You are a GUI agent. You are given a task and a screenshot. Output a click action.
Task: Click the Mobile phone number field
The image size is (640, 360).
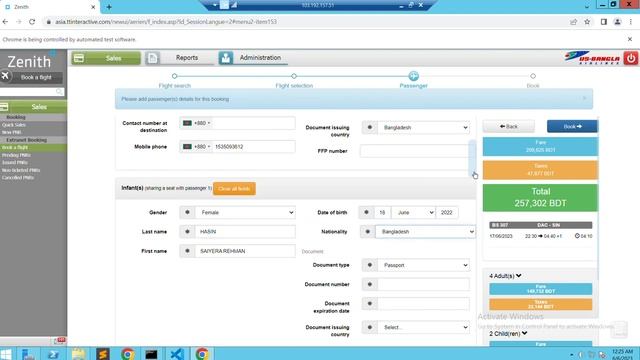[x=253, y=147]
